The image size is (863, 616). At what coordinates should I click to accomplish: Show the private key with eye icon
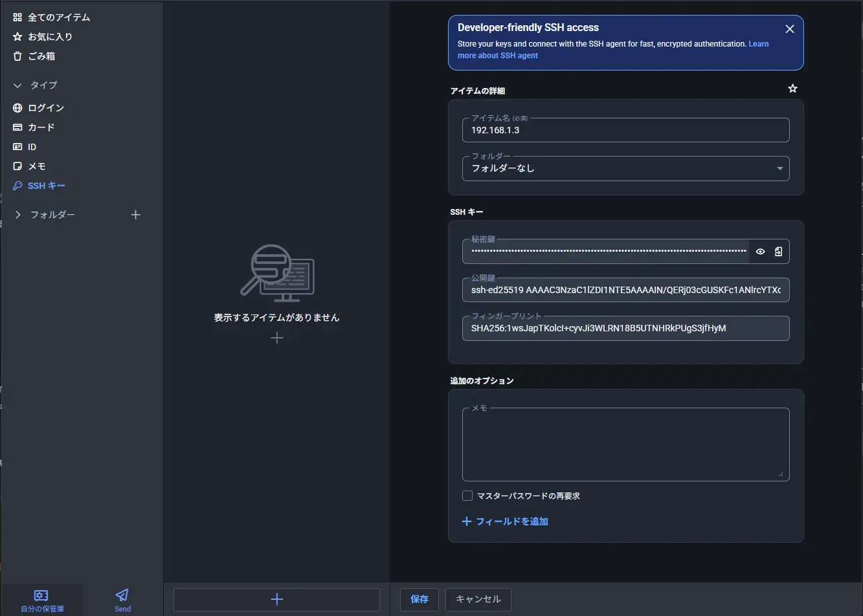click(x=761, y=252)
